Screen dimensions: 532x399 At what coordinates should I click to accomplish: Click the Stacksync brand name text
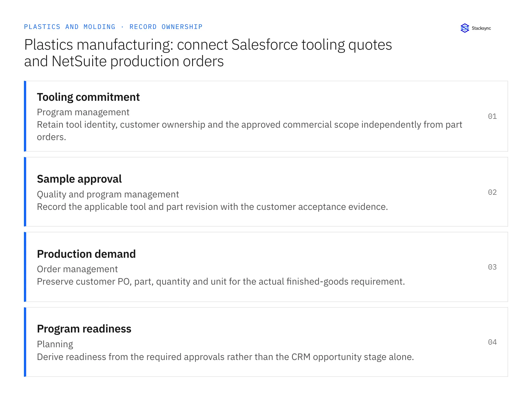click(481, 28)
